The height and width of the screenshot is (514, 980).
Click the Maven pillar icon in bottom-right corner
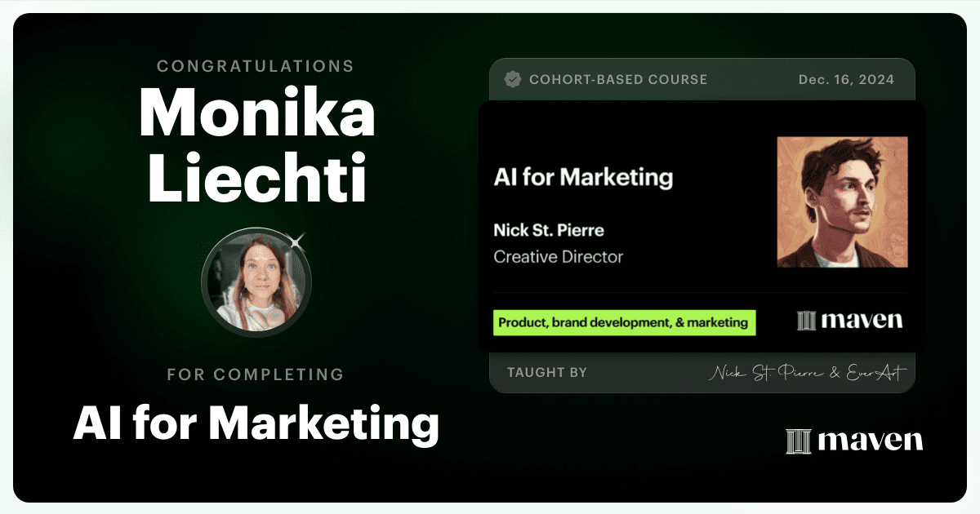[x=798, y=441]
